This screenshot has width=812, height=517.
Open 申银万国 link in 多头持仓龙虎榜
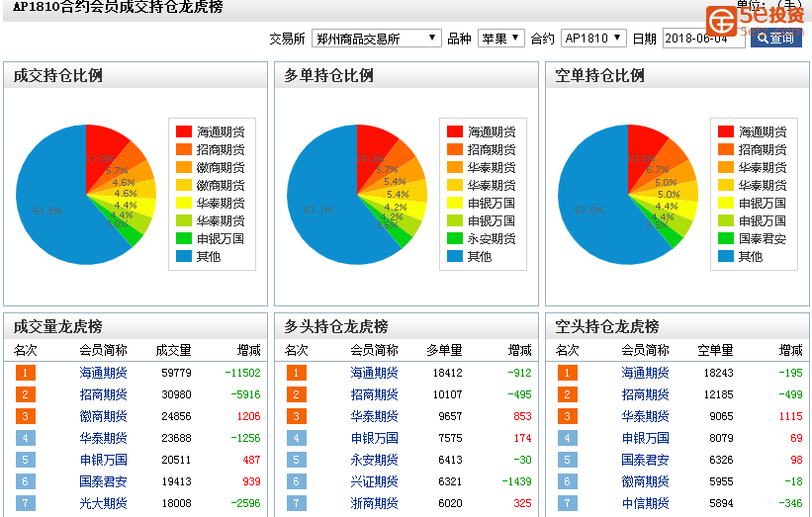click(374, 438)
